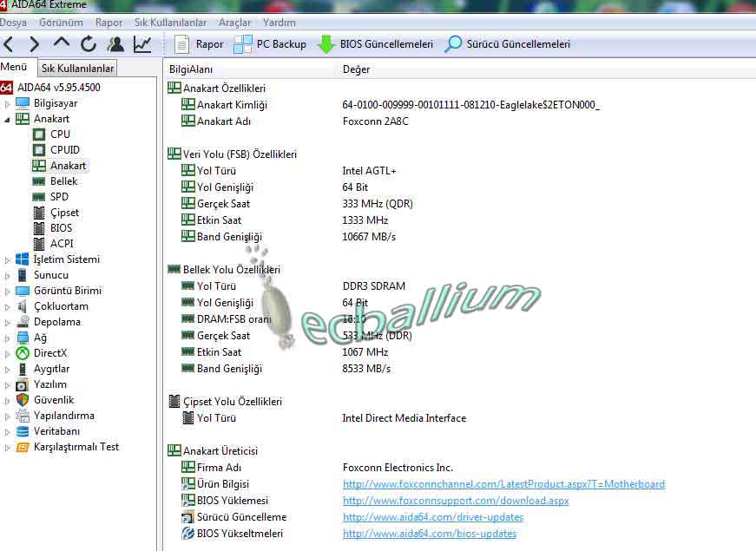Screen dimensions: 756x551
Task: Expand the Bilgisayar tree node
Action: click(x=7, y=103)
